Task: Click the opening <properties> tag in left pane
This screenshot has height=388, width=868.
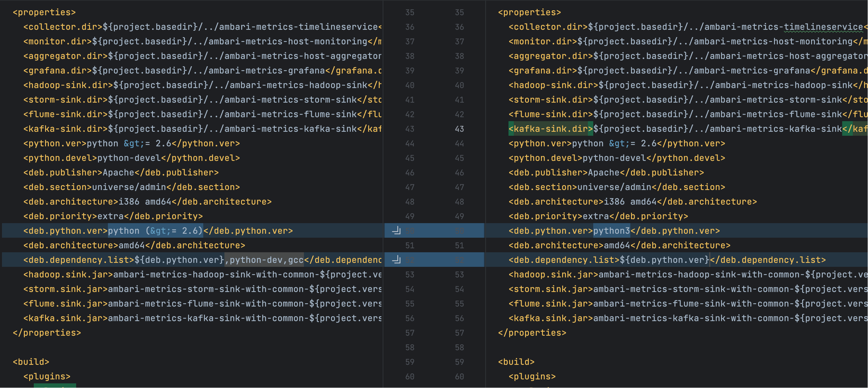Action: (x=44, y=12)
